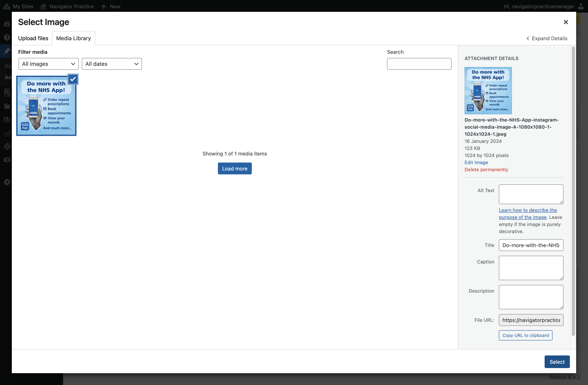Click into the Title field
Image resolution: width=588 pixels, height=385 pixels.
(531, 245)
